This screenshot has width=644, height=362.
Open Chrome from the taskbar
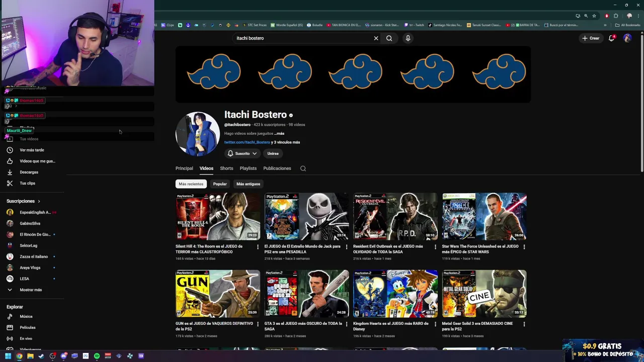19,356
